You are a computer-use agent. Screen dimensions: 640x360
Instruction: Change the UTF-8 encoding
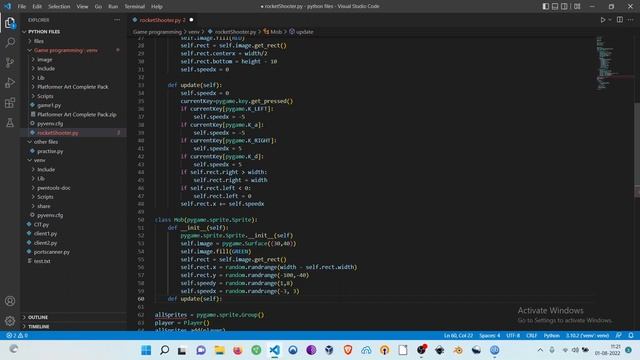click(x=513, y=335)
